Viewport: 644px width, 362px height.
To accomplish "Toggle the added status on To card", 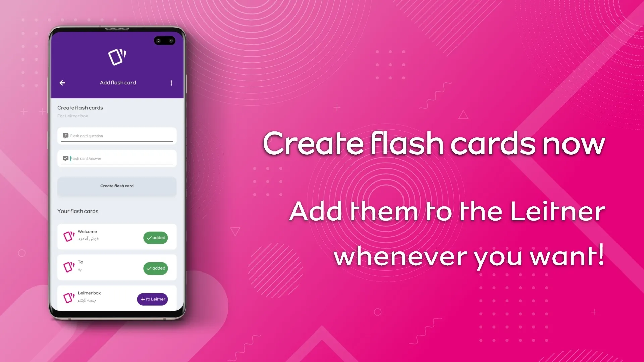I will 155,268.
